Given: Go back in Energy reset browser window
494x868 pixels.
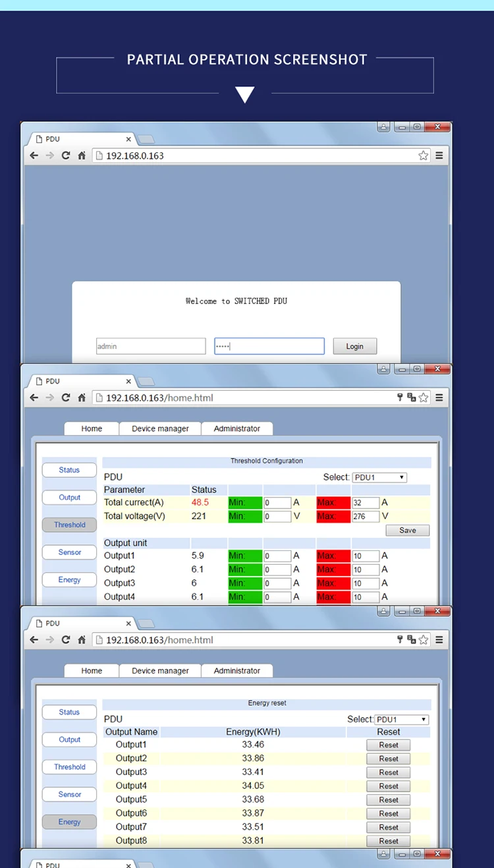Looking at the screenshot, I should [34, 640].
